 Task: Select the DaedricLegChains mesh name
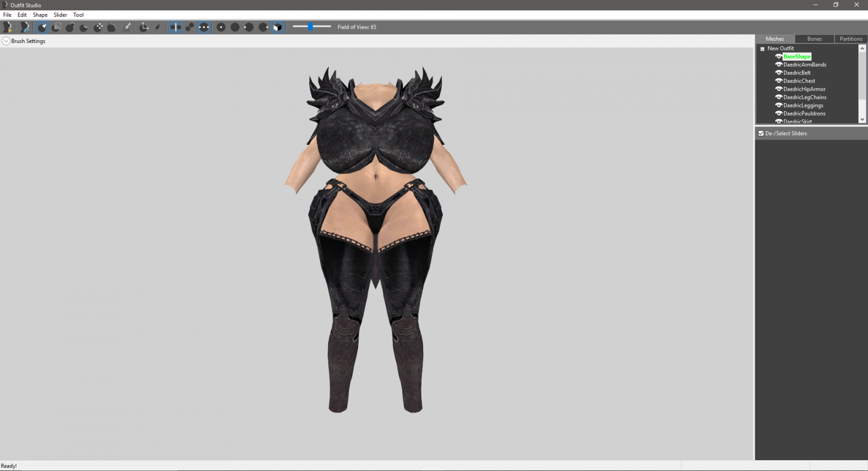tap(805, 97)
